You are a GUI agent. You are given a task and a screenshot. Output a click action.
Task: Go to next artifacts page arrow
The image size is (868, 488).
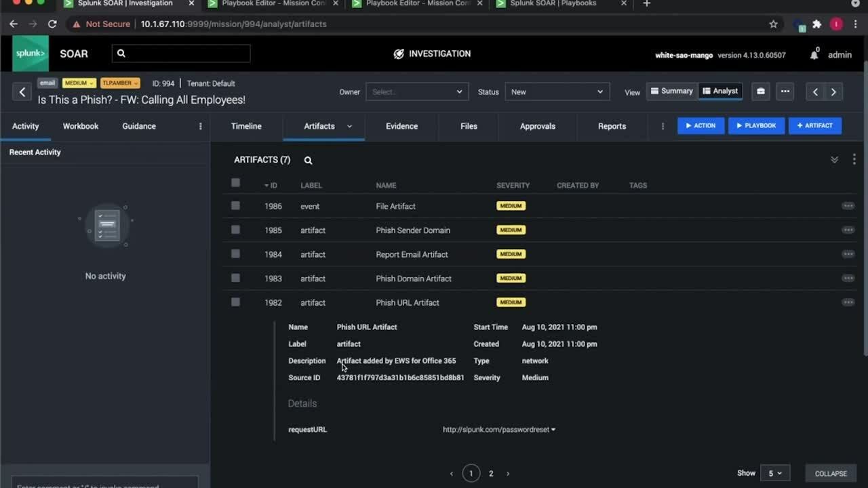pos(508,474)
